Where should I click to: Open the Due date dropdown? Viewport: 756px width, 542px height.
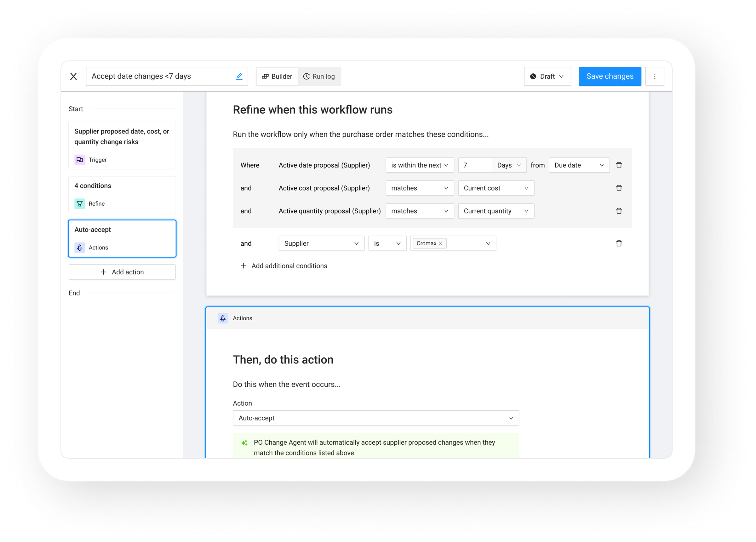point(579,165)
